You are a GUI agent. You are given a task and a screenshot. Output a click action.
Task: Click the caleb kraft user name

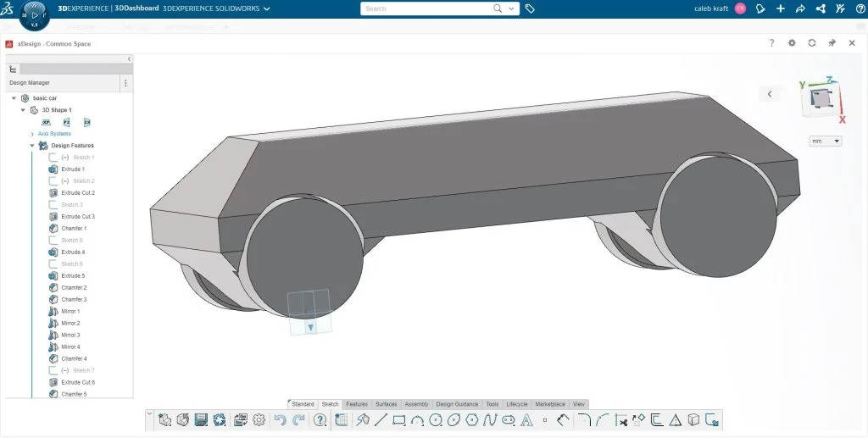pos(711,8)
